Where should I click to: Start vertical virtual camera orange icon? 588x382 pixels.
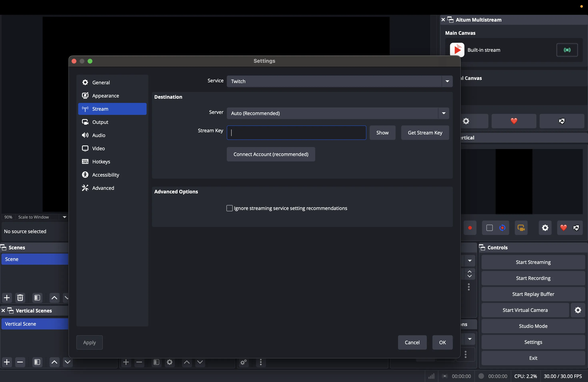[x=521, y=228]
